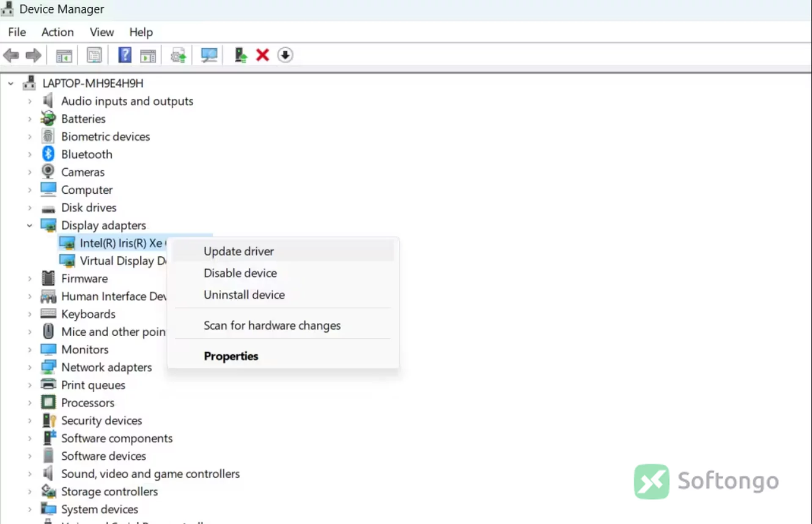Click the Forward arrow toolbar icon
The height and width of the screenshot is (524, 812).
click(33, 55)
